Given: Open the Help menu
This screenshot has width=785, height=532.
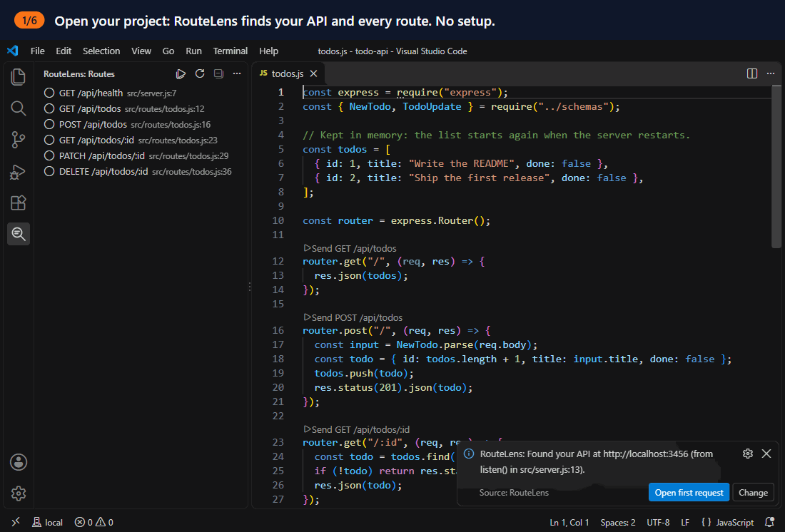Looking at the screenshot, I should point(268,51).
